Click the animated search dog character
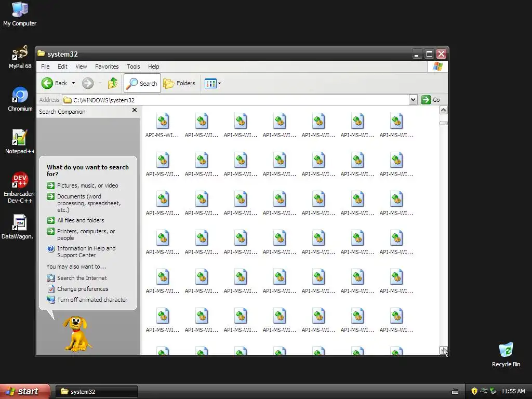 pos(77,334)
